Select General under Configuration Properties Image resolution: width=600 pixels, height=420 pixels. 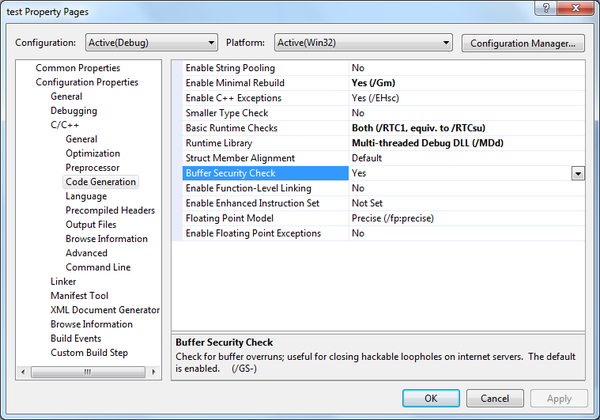[66, 96]
